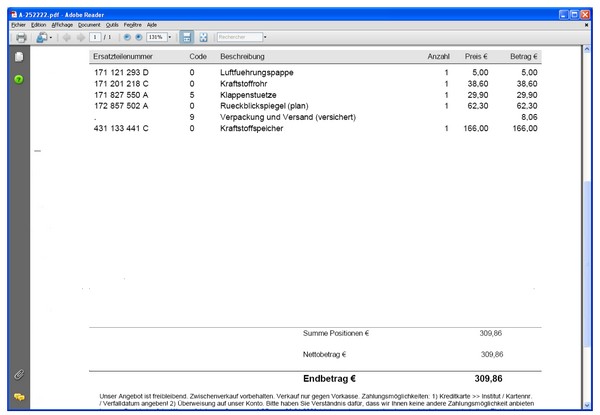Click the zoom out button

click(126, 37)
